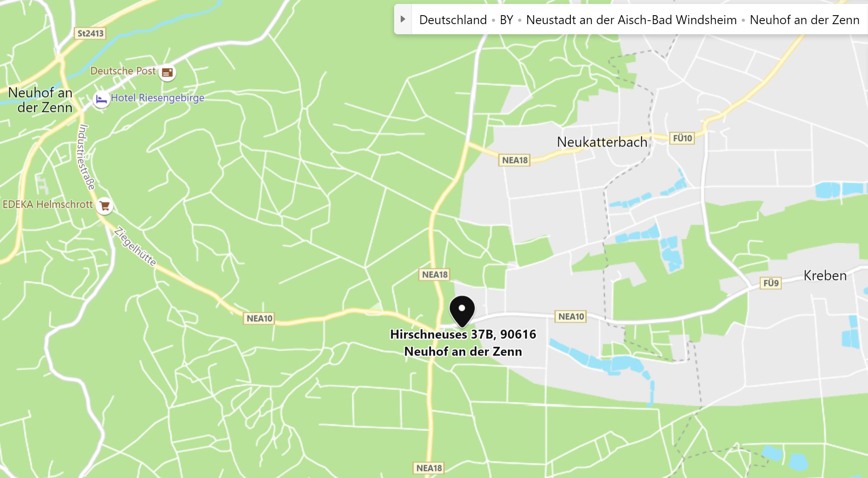Image resolution: width=868 pixels, height=478 pixels.
Task: Click the St2413 road shield
Action: point(90,33)
